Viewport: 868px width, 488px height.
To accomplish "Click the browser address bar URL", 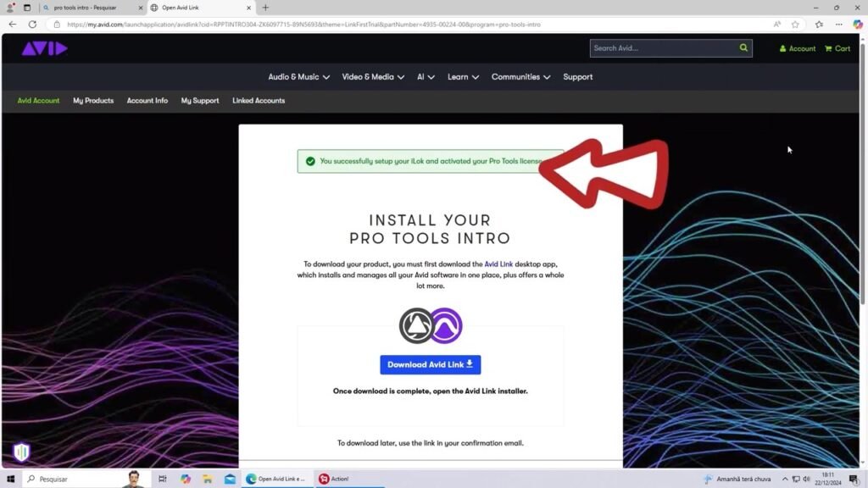I will 304,25.
